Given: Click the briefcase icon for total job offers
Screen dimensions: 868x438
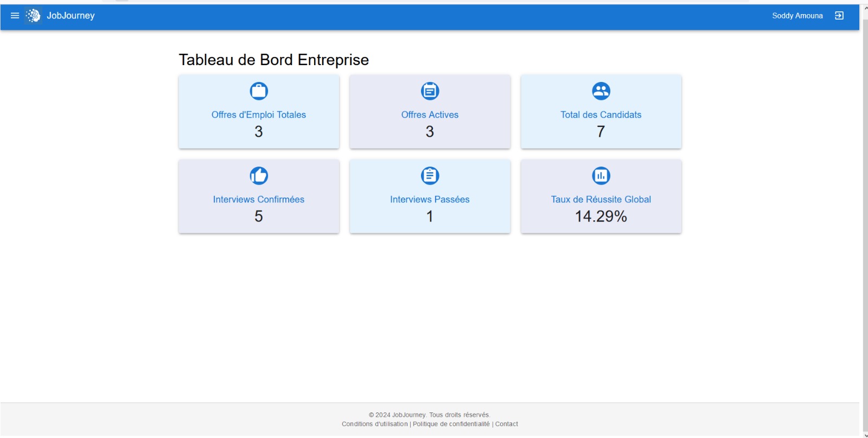Looking at the screenshot, I should pos(259,91).
